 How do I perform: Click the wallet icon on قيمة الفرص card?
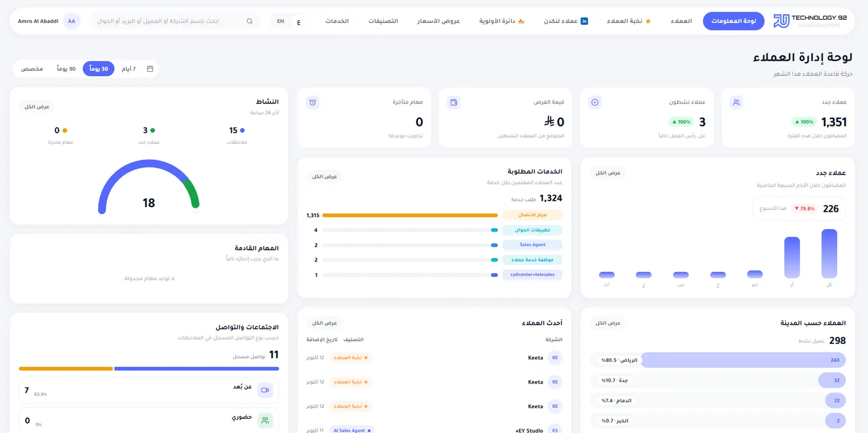pyautogui.click(x=454, y=102)
